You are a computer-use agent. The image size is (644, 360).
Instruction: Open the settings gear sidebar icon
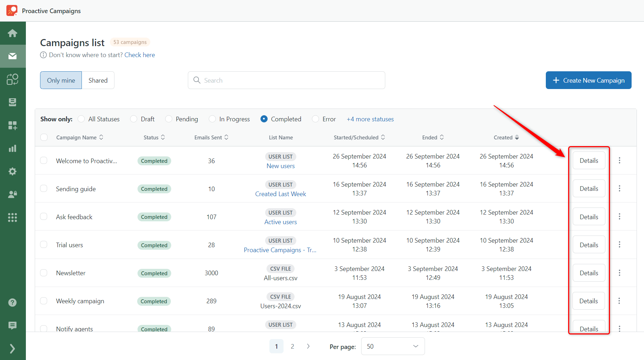12,171
